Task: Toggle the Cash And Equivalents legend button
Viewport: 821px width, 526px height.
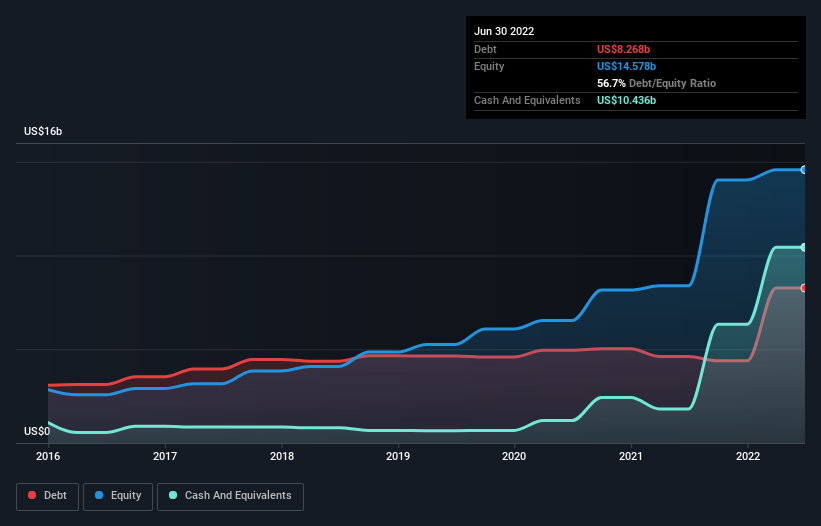Action: tap(230, 496)
